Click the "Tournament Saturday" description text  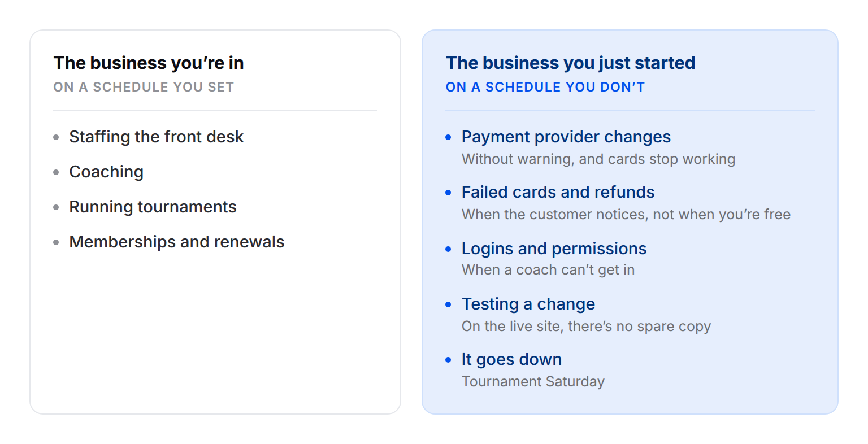tap(533, 382)
